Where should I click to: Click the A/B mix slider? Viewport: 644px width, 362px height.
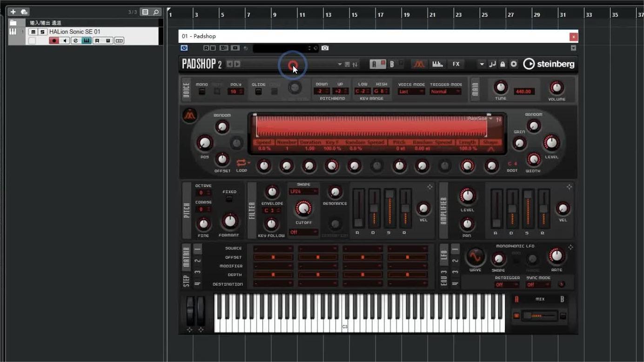[x=540, y=316]
